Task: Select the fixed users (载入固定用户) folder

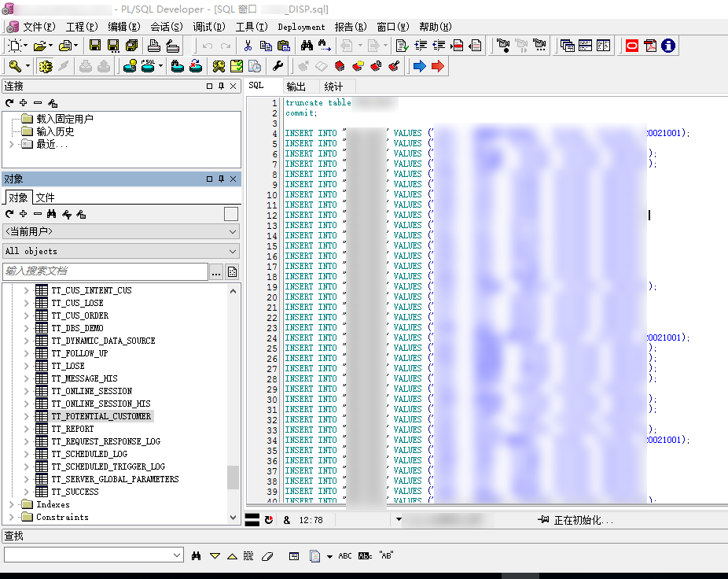Action: 64,119
